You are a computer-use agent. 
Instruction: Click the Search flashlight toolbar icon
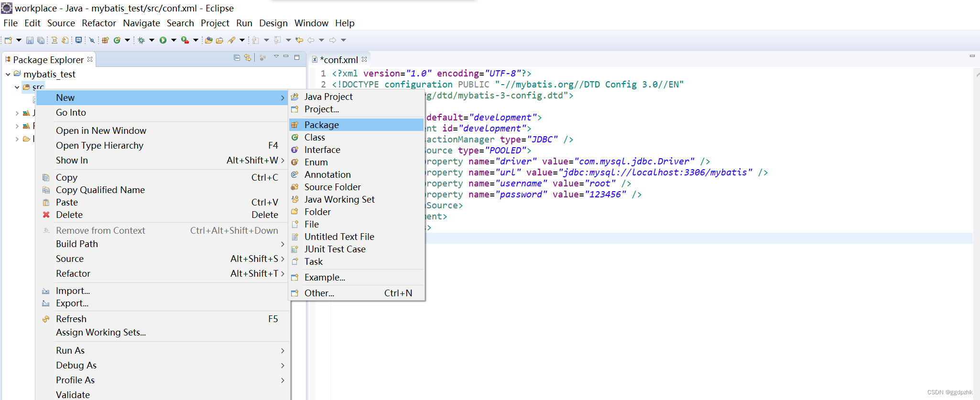tap(232, 40)
